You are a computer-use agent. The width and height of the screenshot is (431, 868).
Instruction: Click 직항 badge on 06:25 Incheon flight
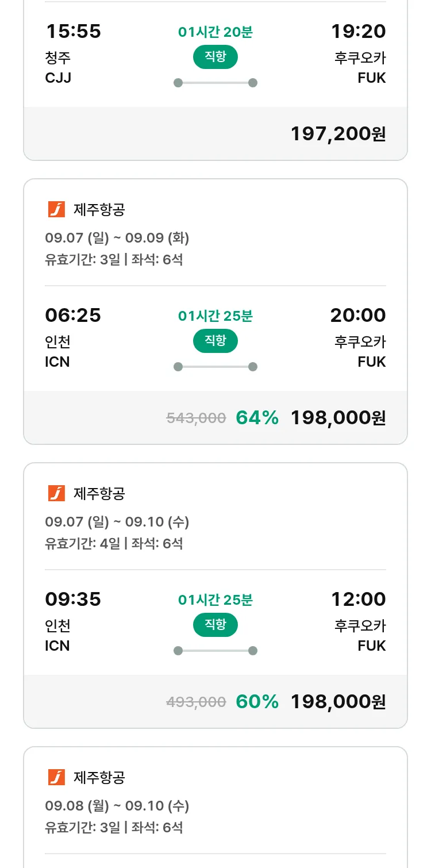click(215, 341)
